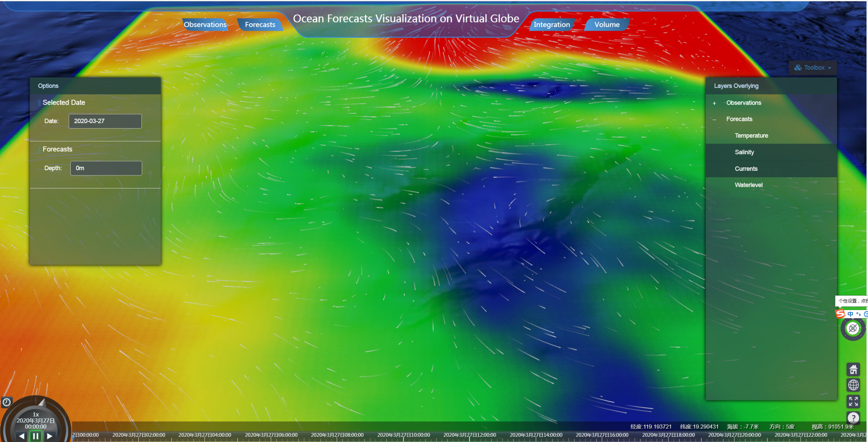Toggle the Temperature forecast layer

tap(751, 136)
